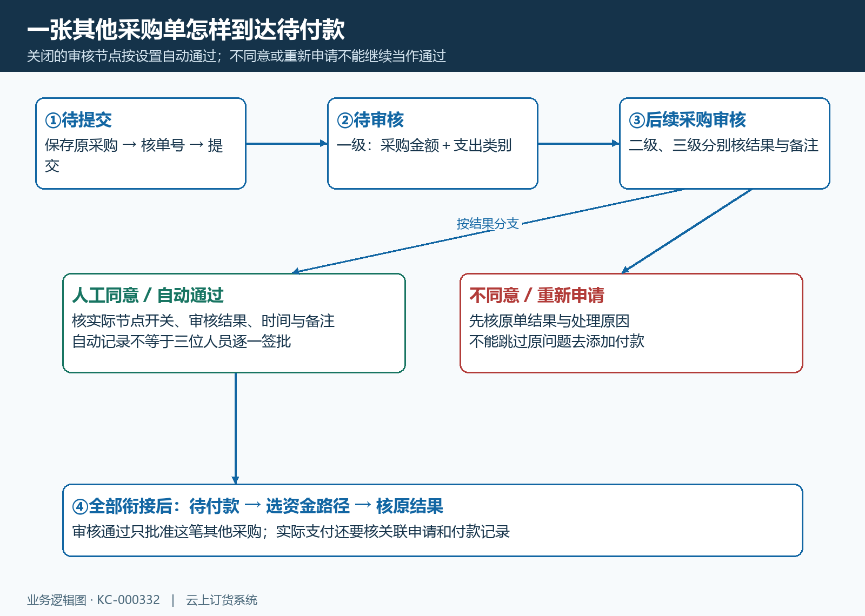The height and width of the screenshot is (616, 865).
Task: Click the ③后续采购审核 heading
Action: 687,120
